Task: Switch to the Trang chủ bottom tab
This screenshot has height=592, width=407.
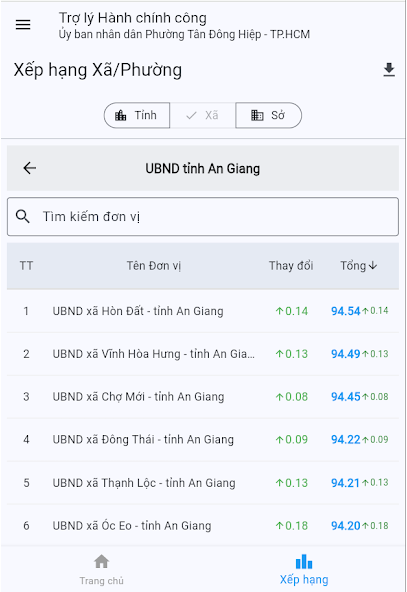Action: point(102,569)
